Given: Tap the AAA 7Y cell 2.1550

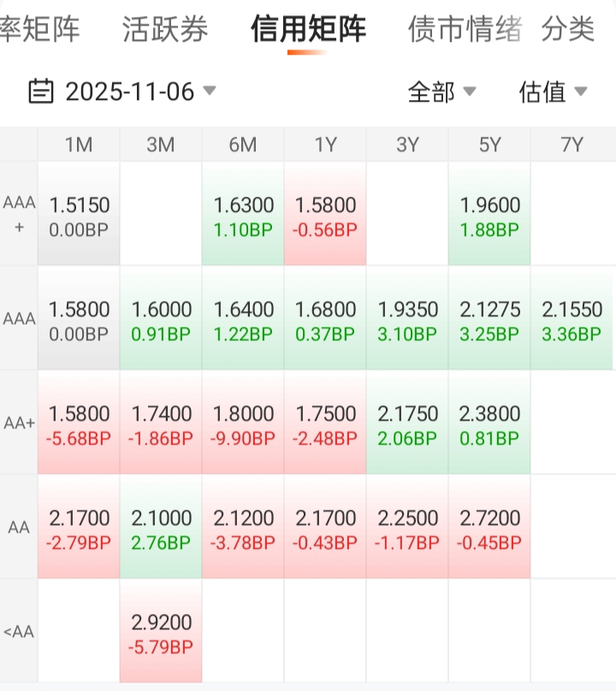Looking at the screenshot, I should (x=572, y=319).
